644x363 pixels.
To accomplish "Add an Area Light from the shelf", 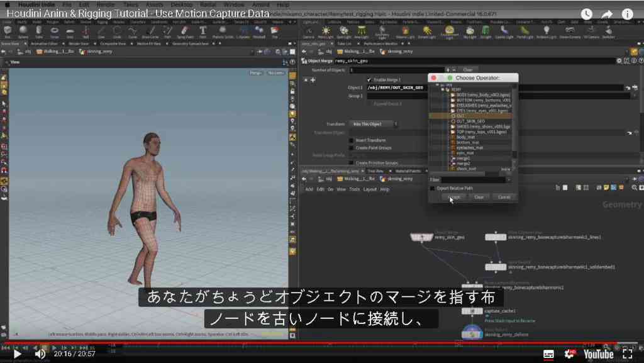I will (362, 31).
